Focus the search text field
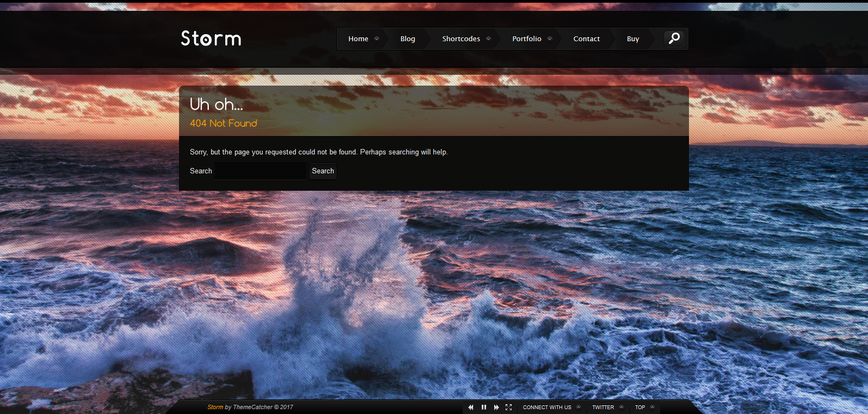The width and height of the screenshot is (868, 414). click(x=260, y=171)
